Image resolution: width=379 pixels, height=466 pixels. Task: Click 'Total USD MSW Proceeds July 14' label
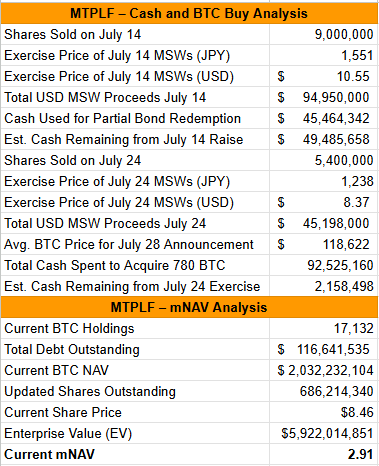pos(105,98)
